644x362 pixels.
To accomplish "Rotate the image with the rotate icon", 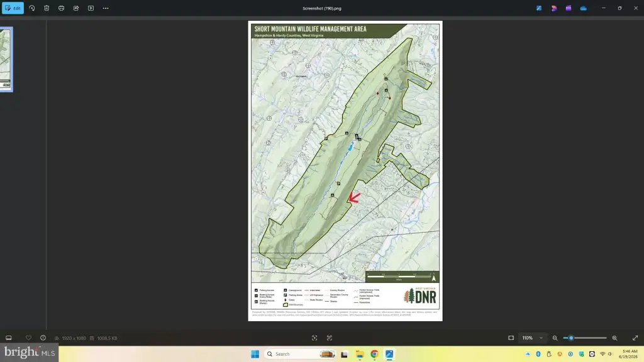I will [x=31, y=8].
